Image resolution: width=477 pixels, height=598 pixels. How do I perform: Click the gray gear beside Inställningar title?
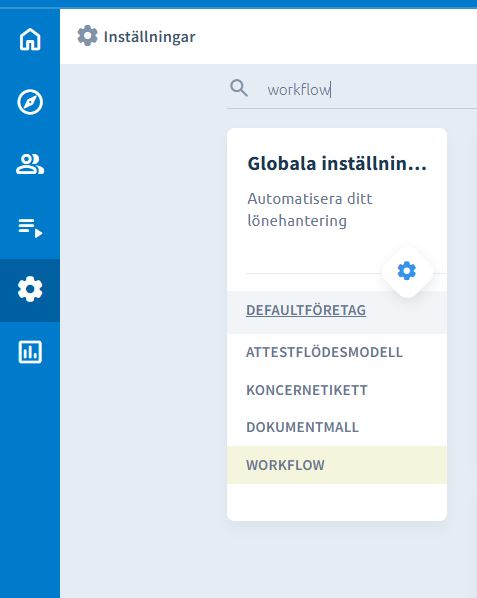point(87,36)
